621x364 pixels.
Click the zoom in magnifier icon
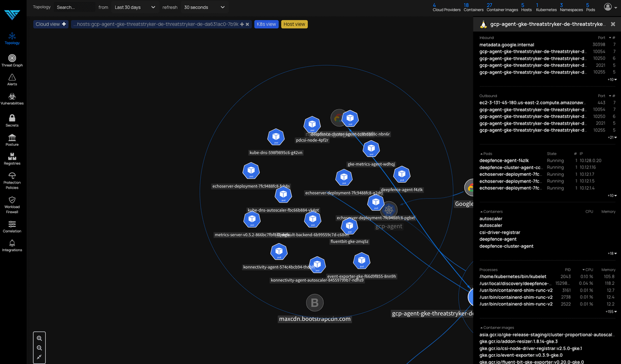coord(39,338)
